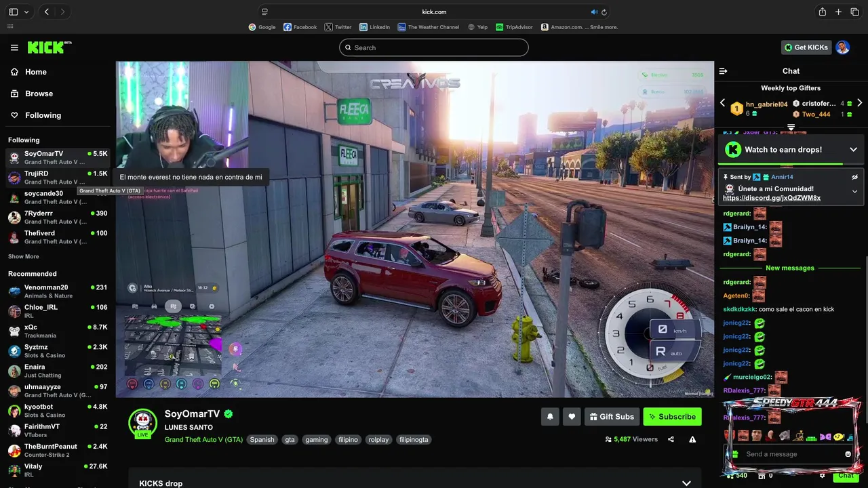Image resolution: width=868 pixels, height=488 pixels.
Task: Open Safari share button
Action: point(822,12)
